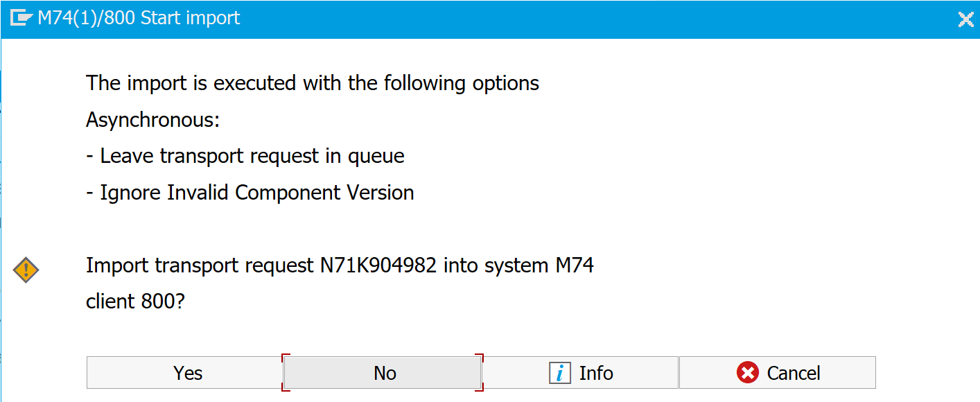The image size is (980, 402).
Task: Click the yellow warning diamond icon
Action: [x=26, y=270]
